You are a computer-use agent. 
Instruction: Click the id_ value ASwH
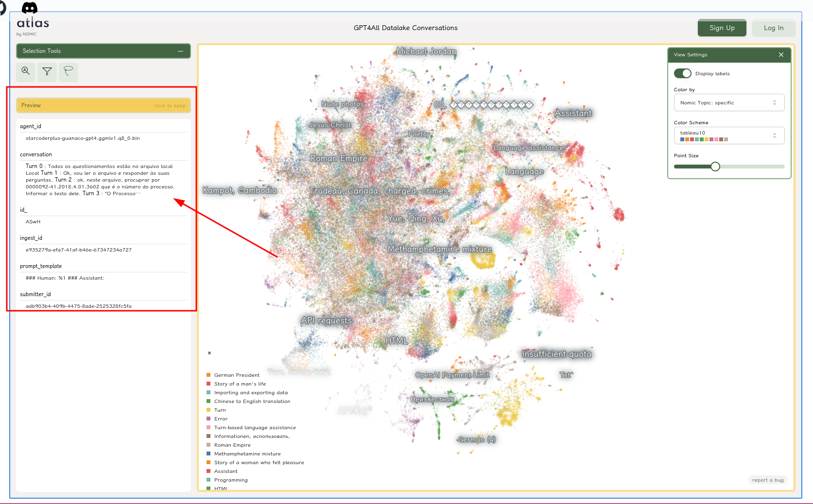pyautogui.click(x=33, y=221)
